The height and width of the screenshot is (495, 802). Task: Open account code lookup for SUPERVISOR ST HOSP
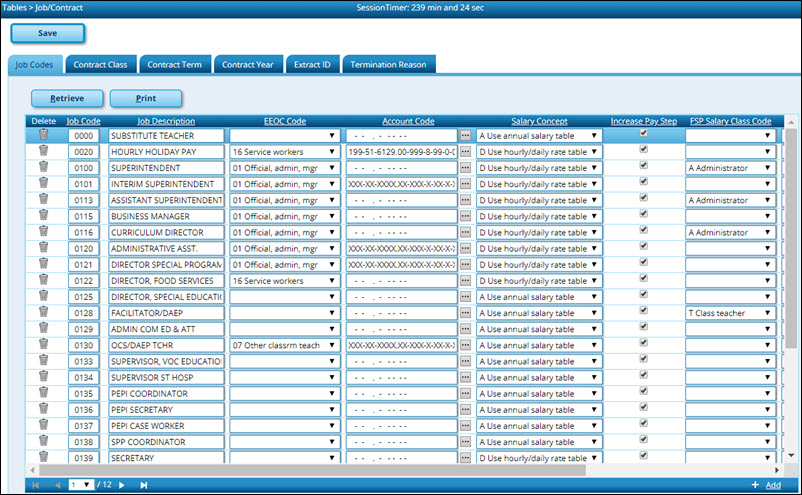(x=465, y=377)
